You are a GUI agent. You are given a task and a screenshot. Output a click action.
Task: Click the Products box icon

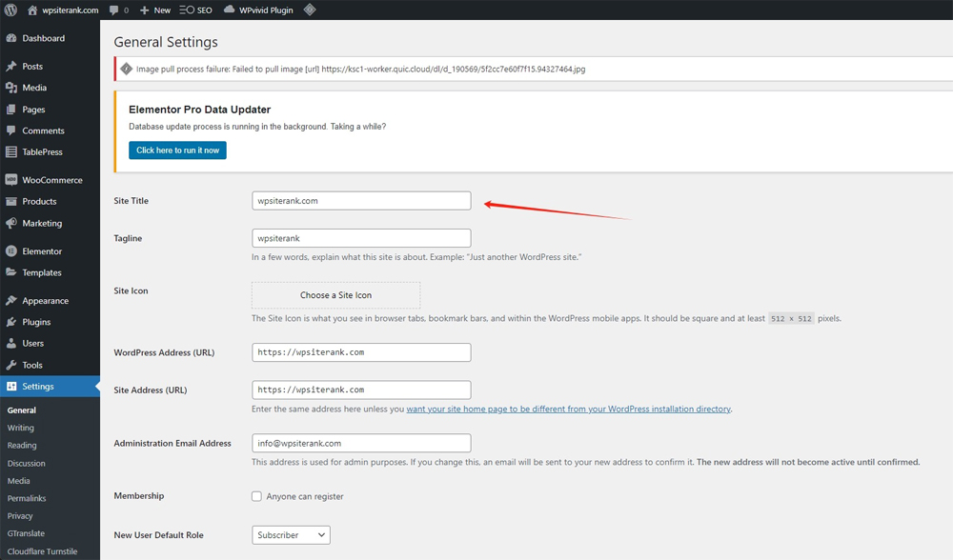point(10,202)
